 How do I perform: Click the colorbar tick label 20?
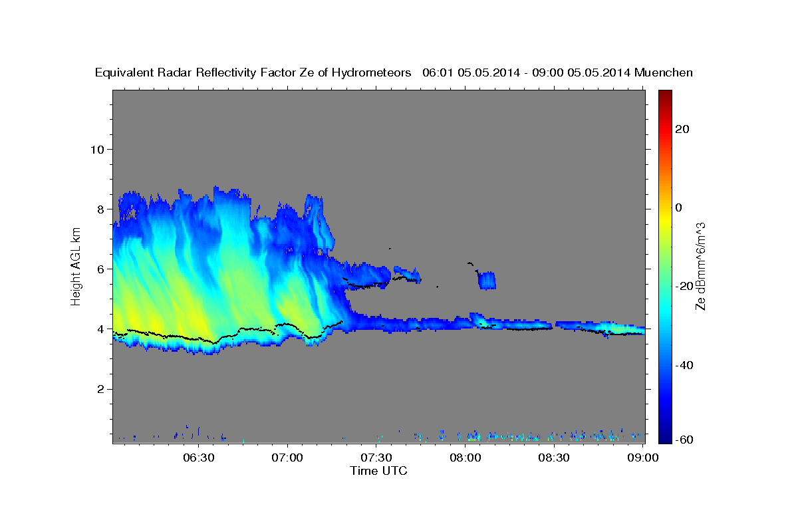click(683, 129)
